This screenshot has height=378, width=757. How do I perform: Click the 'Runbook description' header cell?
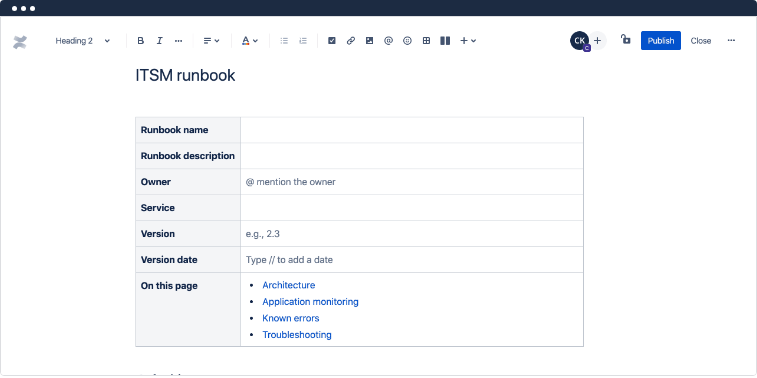[188, 156]
